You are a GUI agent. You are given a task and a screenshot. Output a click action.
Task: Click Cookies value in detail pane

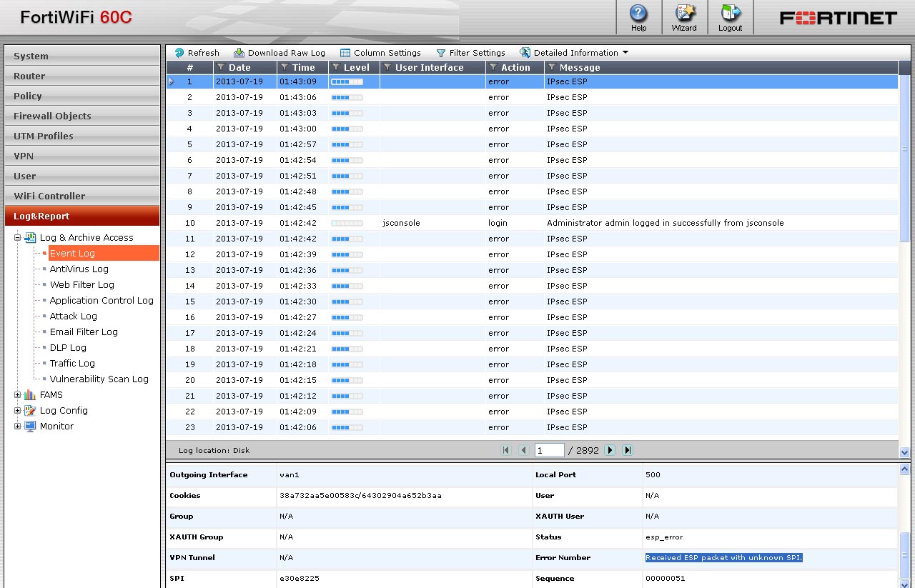point(360,496)
